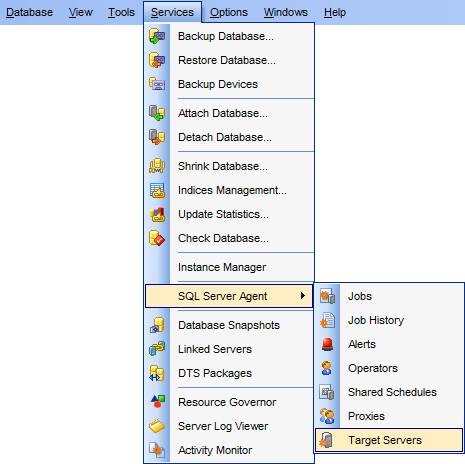Click the Restore Database icon

157,60
